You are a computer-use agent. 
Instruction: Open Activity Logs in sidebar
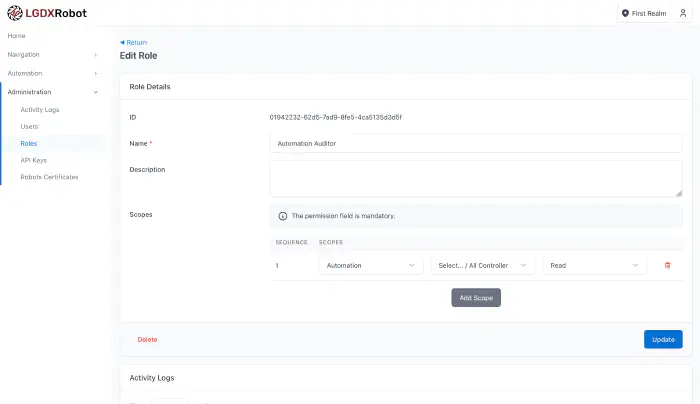click(40, 109)
